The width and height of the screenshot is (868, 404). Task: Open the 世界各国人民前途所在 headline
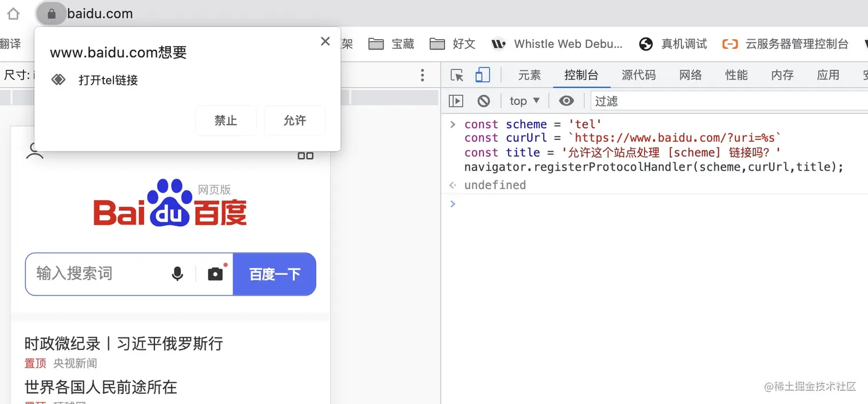coord(100,387)
